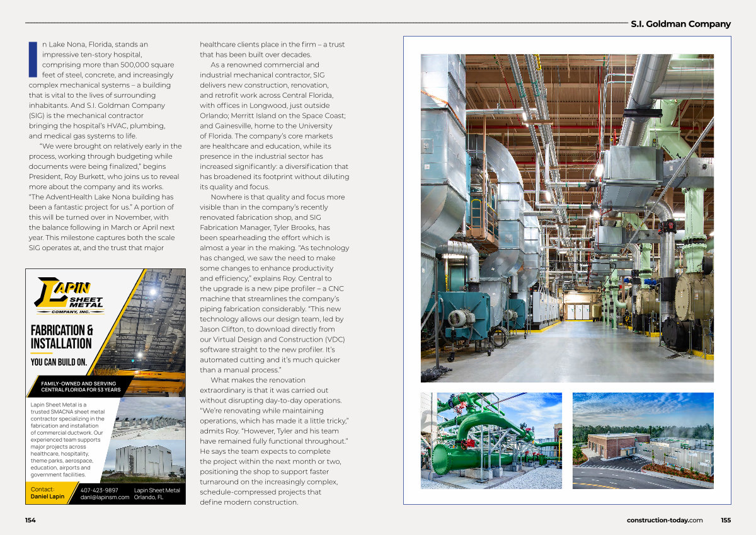Click the page number 155
The image size is (756, 535).
tap(726, 520)
